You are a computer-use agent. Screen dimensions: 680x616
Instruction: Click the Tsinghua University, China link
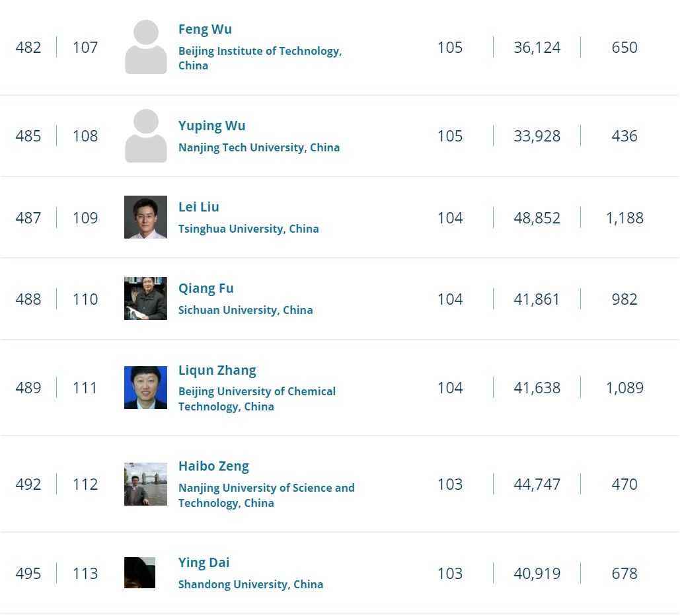[248, 229]
